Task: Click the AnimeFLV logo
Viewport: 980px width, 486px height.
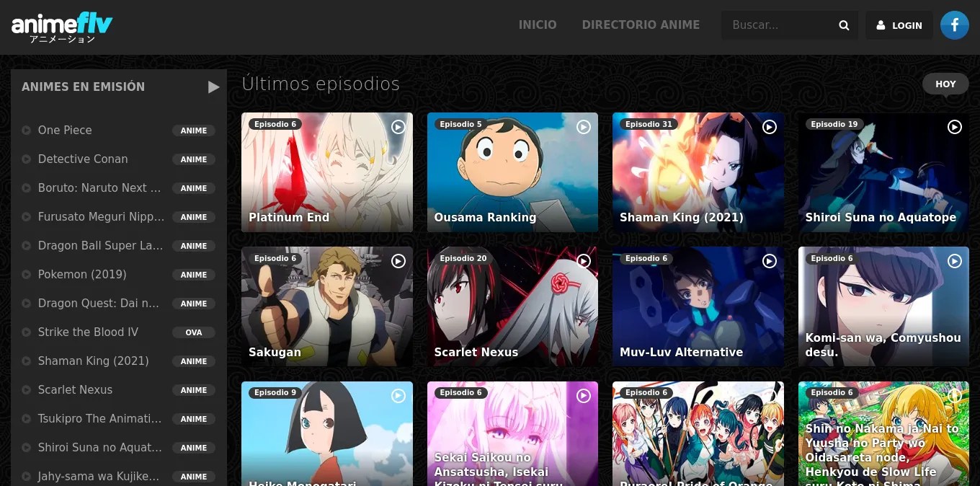Action: coord(62,27)
